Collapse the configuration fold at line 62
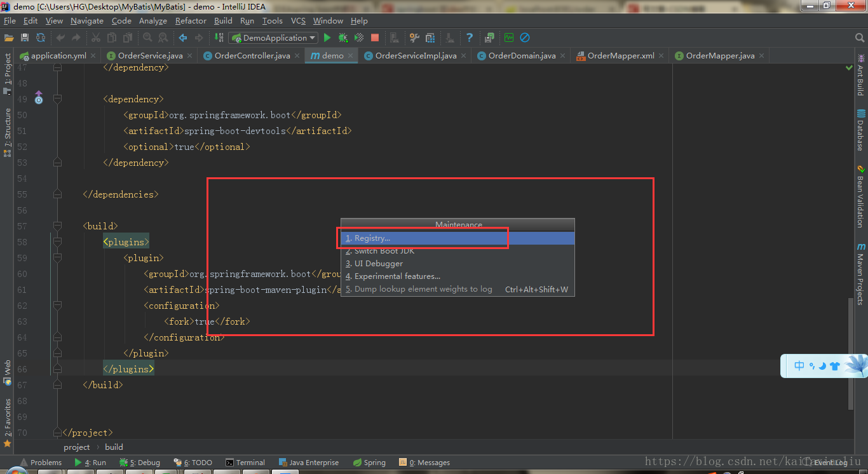 (x=57, y=306)
